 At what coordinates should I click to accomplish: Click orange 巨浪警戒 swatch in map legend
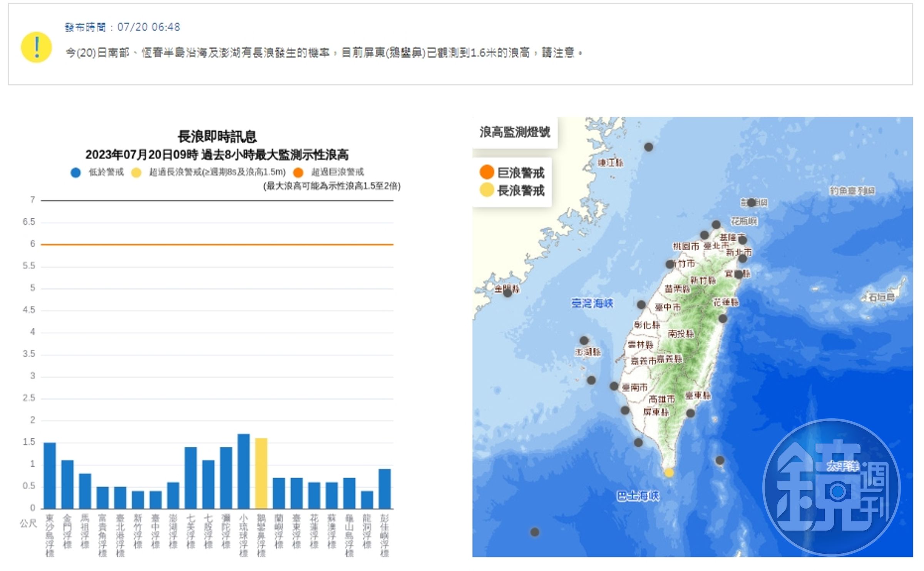[487, 172]
